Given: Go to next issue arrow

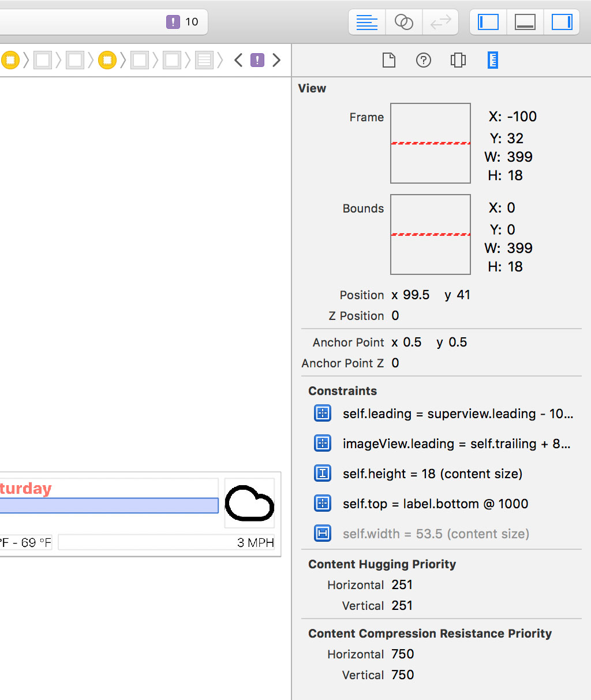Looking at the screenshot, I should 276,60.
